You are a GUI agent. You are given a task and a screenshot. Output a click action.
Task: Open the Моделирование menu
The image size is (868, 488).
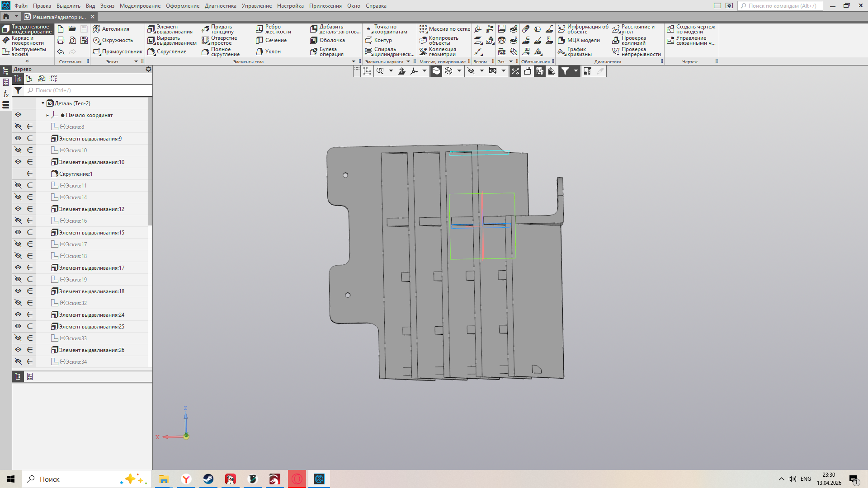140,6
